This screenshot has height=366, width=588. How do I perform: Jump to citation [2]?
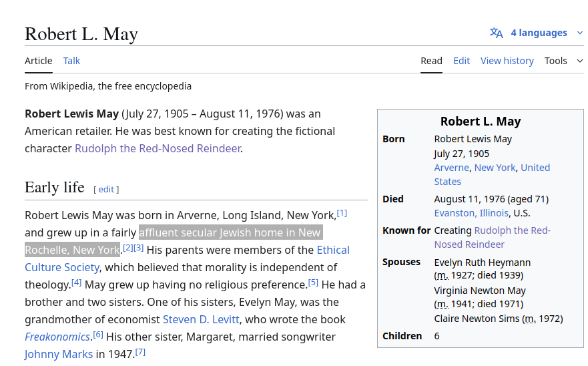[128, 248]
